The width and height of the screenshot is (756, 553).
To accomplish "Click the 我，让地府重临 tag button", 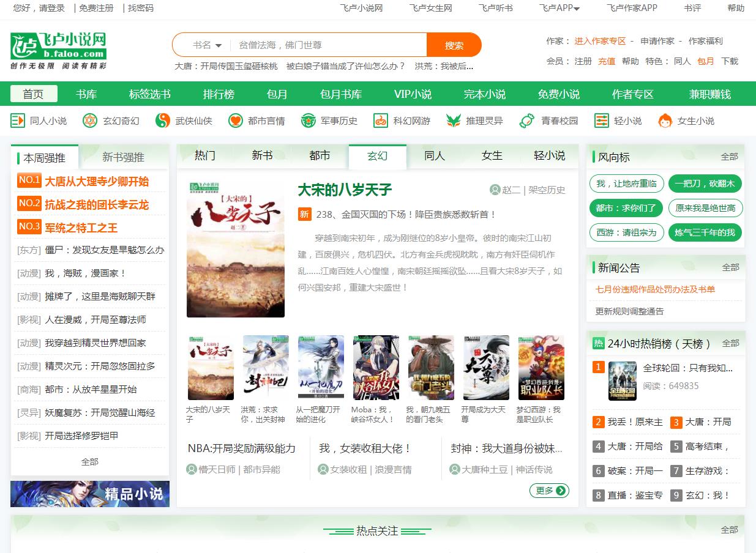I will click(x=626, y=184).
